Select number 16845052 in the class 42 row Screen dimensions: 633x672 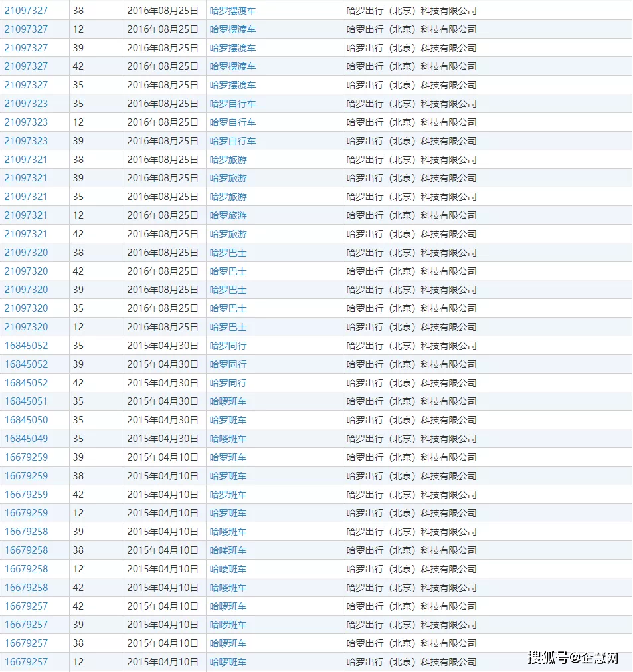pos(26,383)
